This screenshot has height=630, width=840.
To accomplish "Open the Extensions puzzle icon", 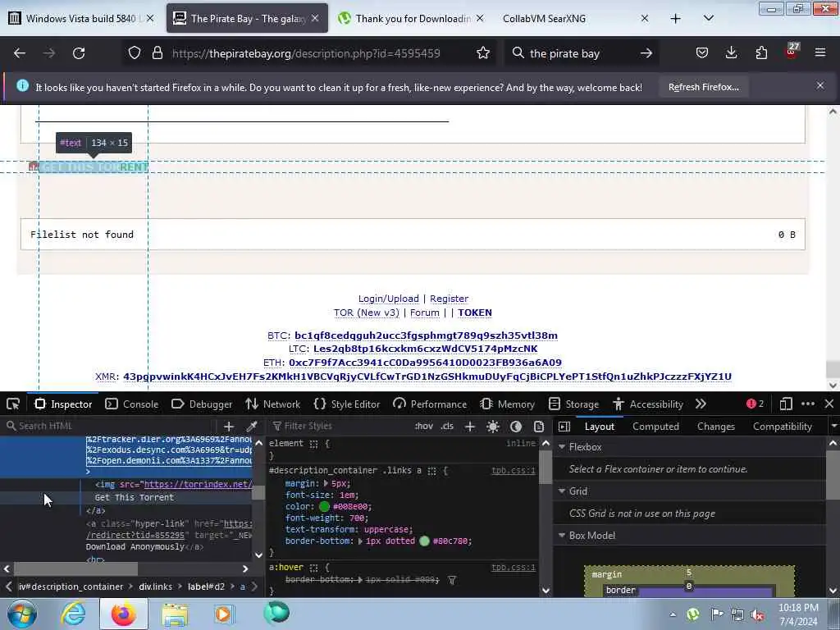I will (761, 53).
